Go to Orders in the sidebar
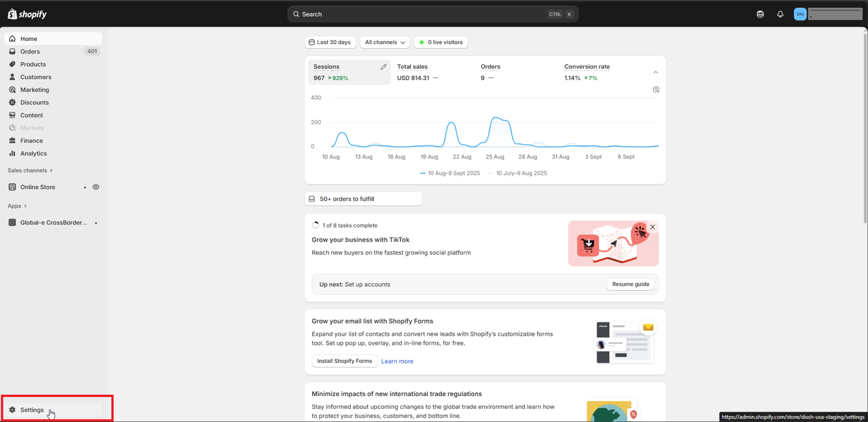 coord(30,52)
